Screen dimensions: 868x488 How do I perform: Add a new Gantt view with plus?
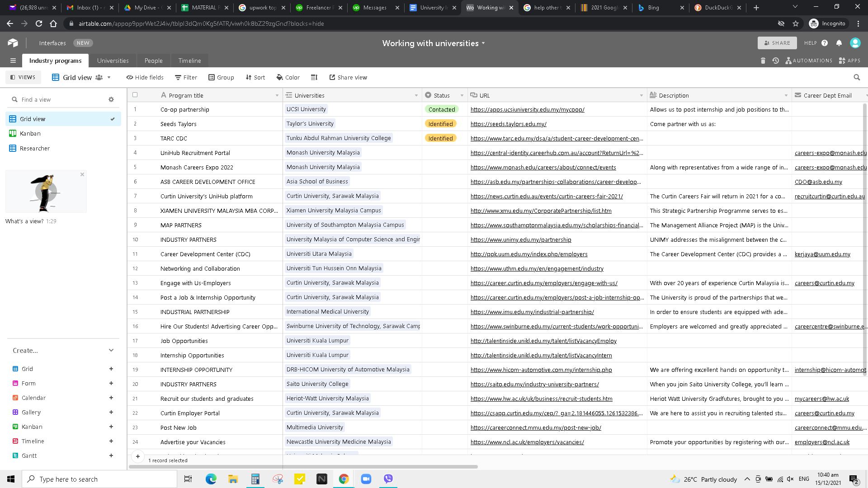(x=111, y=455)
